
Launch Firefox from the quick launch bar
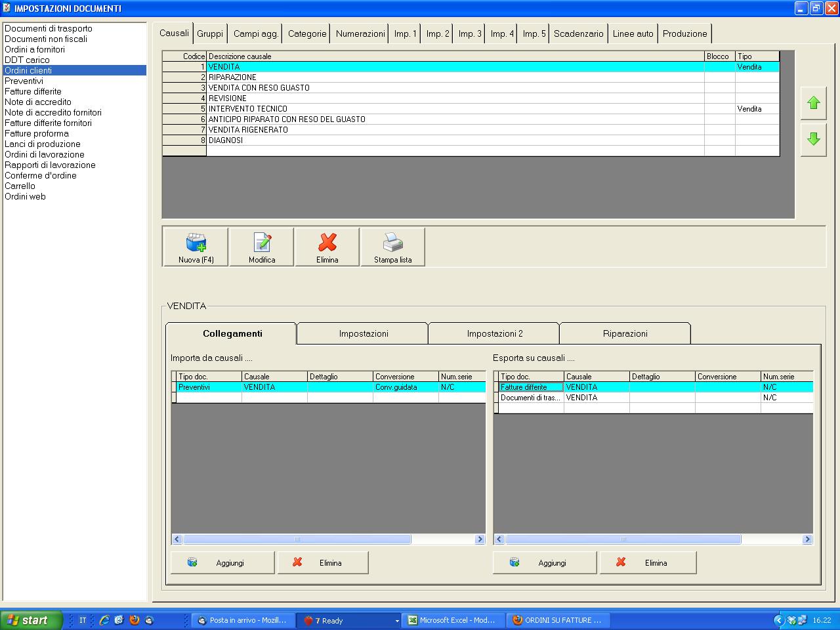click(x=135, y=620)
